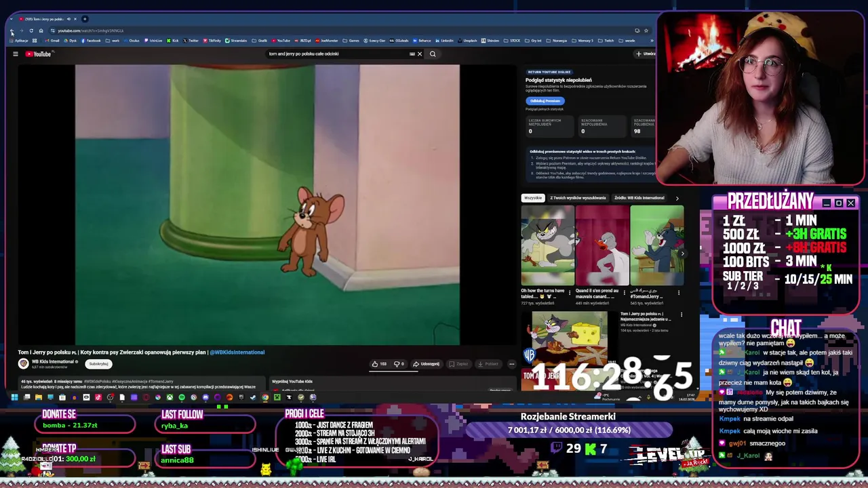Screen dimensions: 868x488
Task: Like the video with thumbs up
Action: click(379, 364)
